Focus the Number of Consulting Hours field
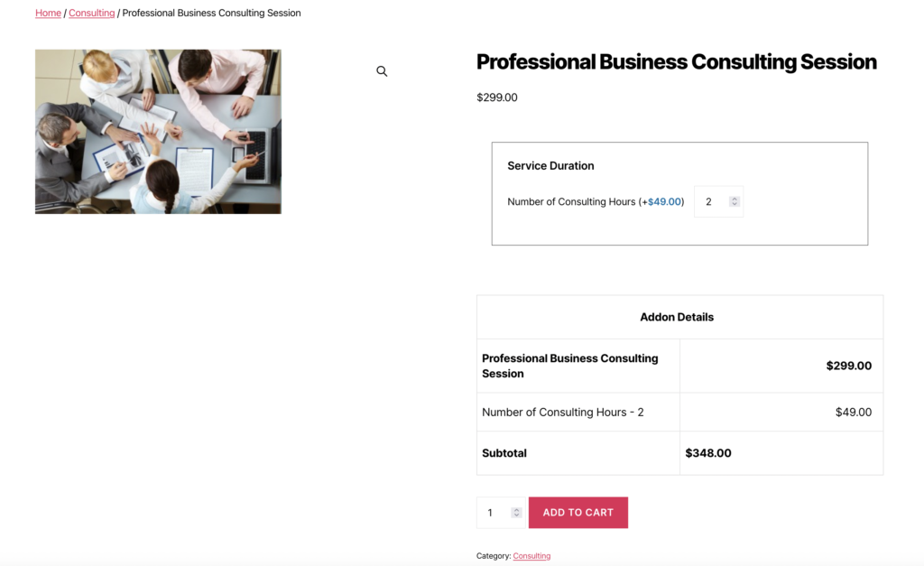Image resolution: width=924 pixels, height=566 pixels. click(712, 202)
